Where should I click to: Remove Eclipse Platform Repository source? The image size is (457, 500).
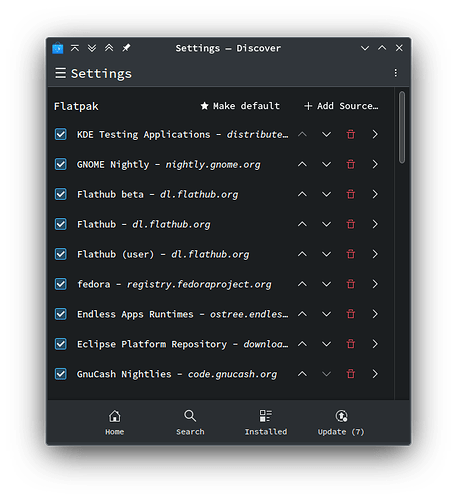(351, 344)
